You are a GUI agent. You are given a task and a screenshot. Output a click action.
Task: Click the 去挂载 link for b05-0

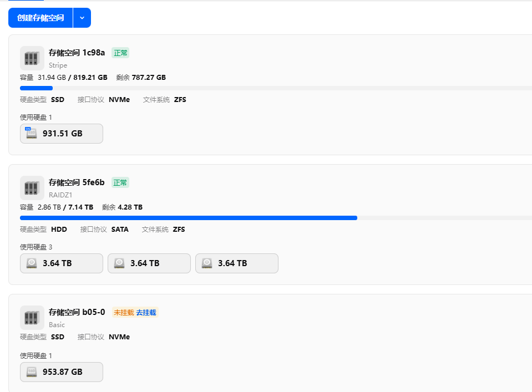[x=146, y=313]
